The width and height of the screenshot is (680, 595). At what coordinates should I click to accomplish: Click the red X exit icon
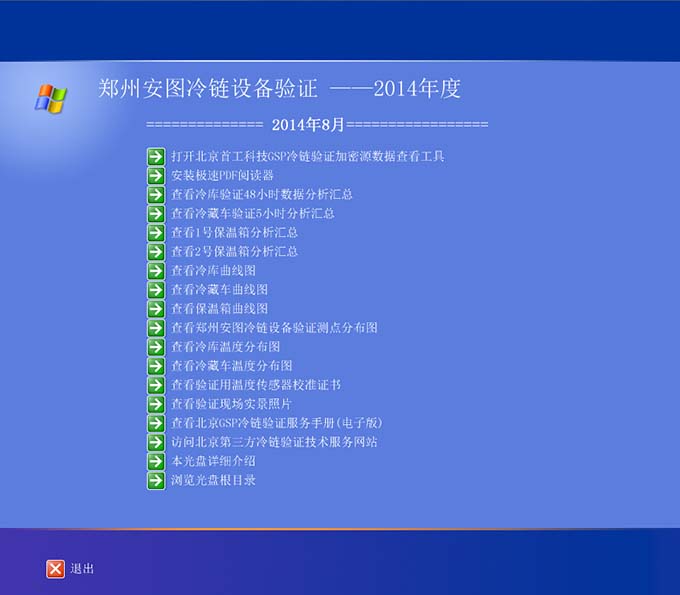[x=56, y=569]
